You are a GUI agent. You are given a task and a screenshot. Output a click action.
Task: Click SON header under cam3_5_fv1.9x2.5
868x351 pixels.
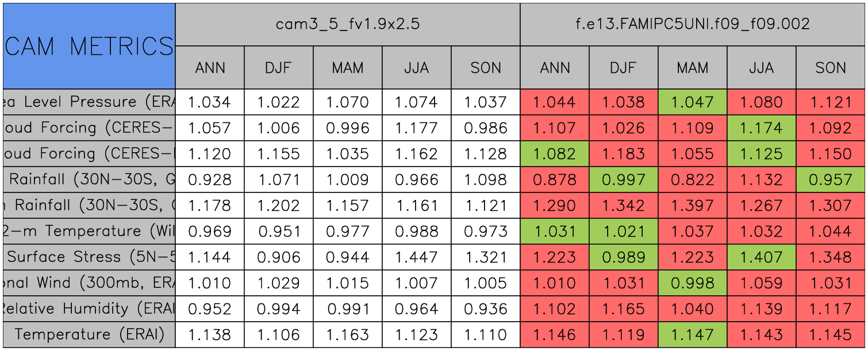486,68
